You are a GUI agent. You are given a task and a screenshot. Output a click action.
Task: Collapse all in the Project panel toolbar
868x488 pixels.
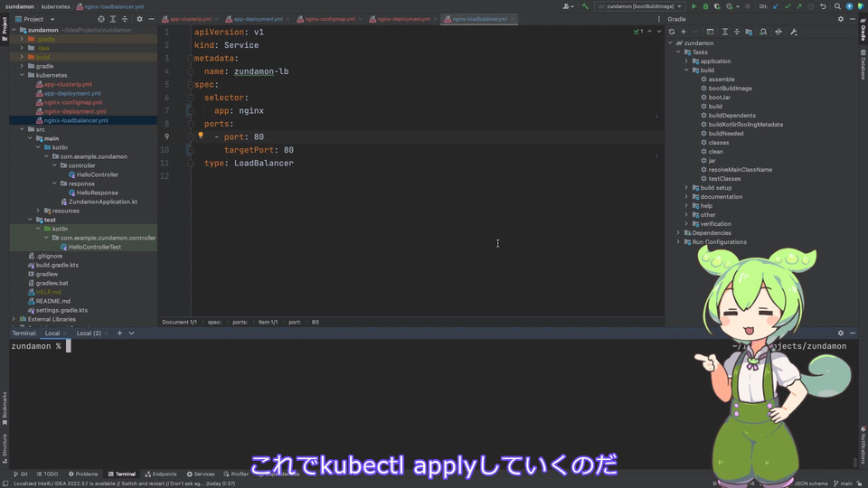pyautogui.click(x=125, y=19)
